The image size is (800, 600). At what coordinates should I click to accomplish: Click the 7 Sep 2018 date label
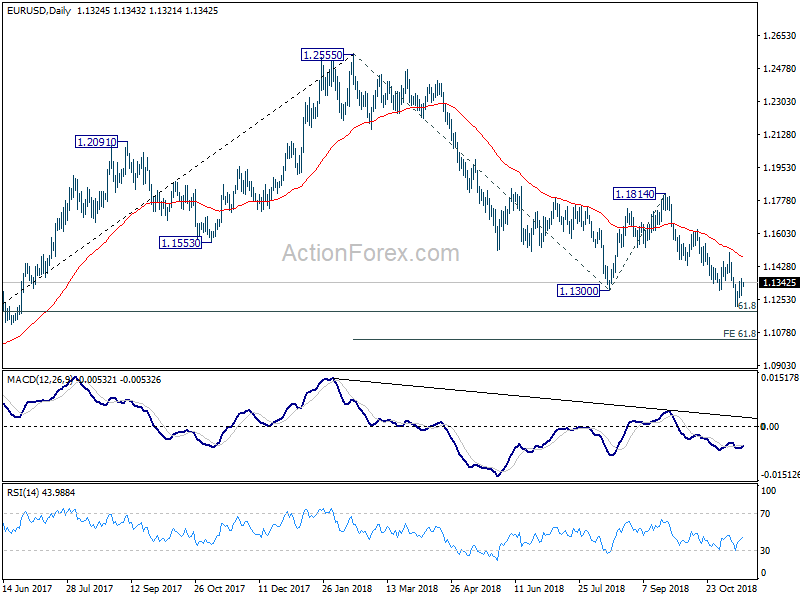(666, 589)
